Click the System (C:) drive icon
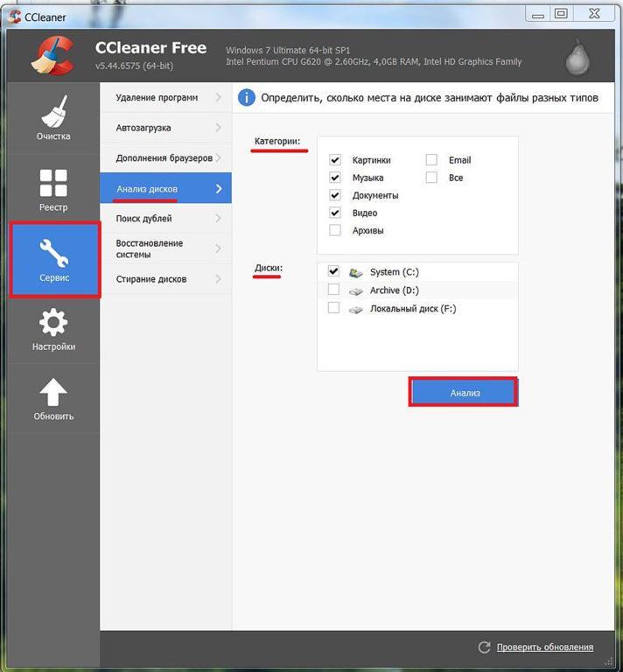The image size is (623, 672). click(x=355, y=272)
